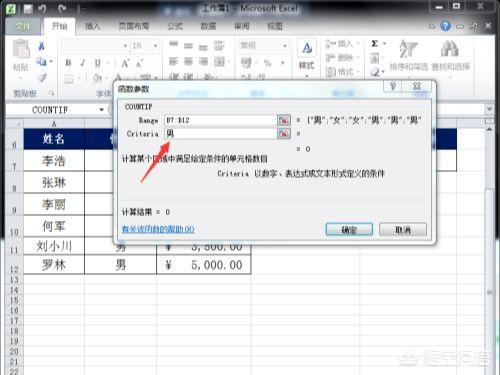This screenshot has height=375, width=500.
Task: Switch to the Insert ribbon tab
Action: tap(92, 26)
